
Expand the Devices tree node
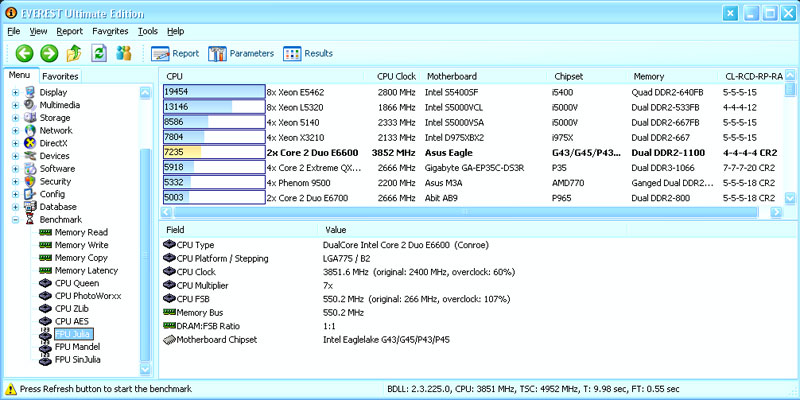point(15,156)
